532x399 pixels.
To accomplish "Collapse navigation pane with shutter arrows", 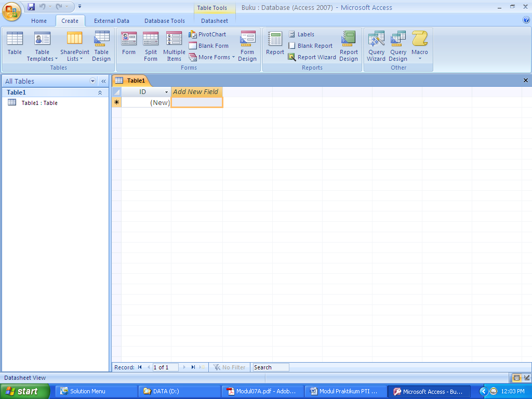I will (x=103, y=82).
